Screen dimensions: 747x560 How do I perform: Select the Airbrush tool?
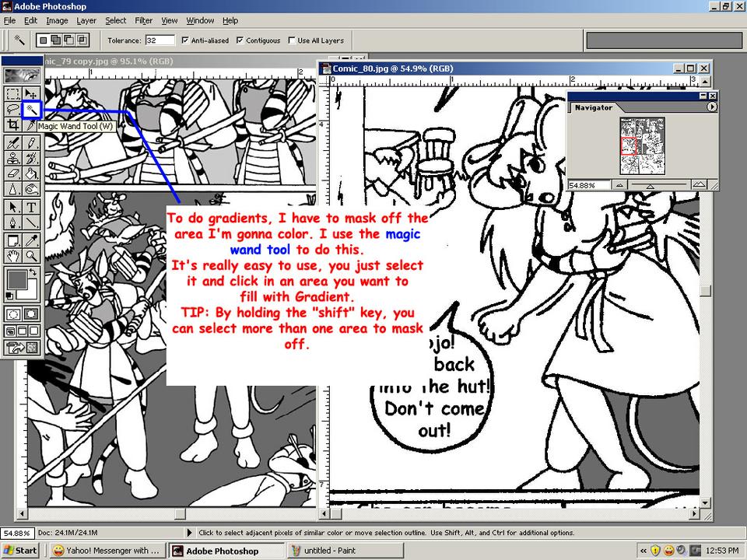tap(13, 143)
